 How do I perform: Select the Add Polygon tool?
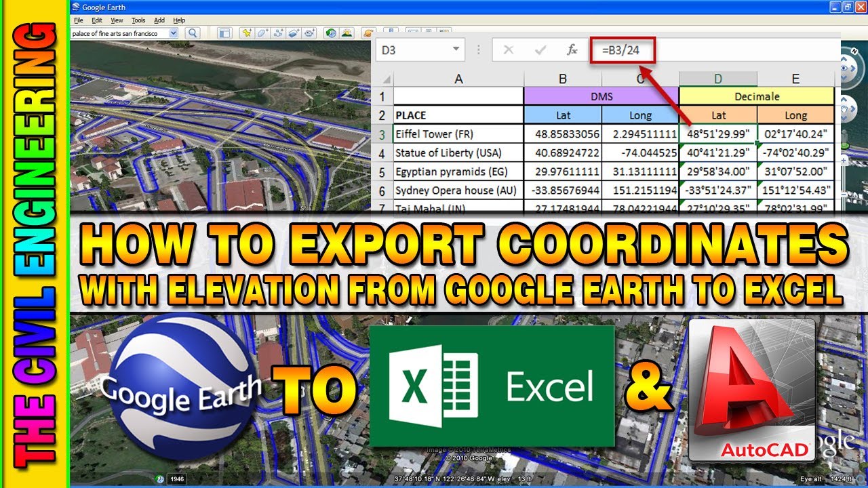(x=262, y=32)
